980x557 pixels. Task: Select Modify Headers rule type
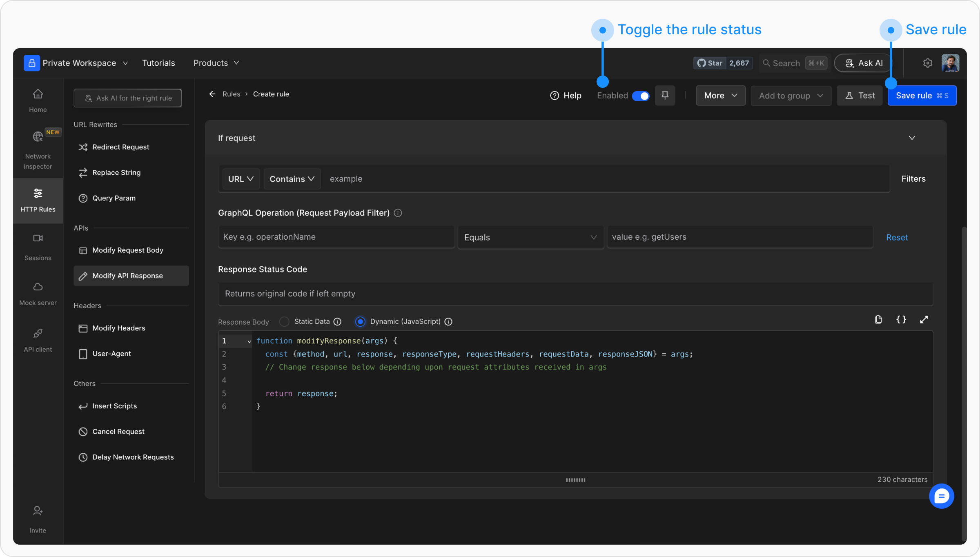coord(118,328)
